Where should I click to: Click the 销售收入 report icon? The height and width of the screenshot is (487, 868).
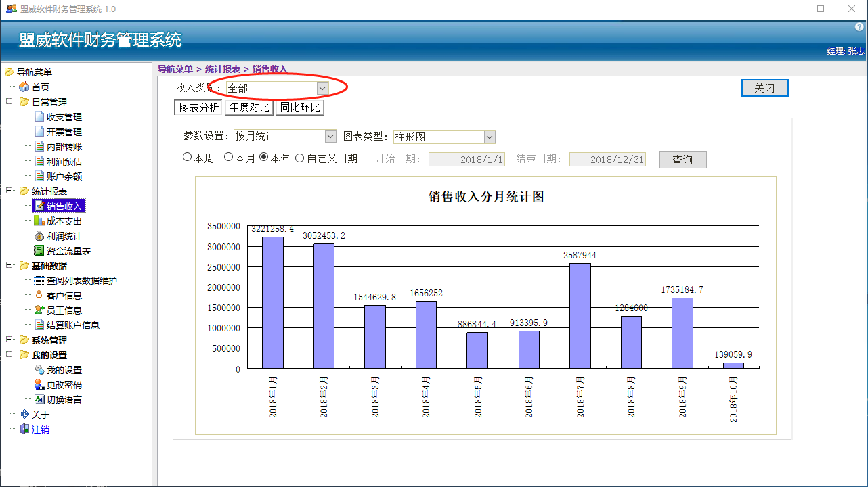pyautogui.click(x=39, y=206)
